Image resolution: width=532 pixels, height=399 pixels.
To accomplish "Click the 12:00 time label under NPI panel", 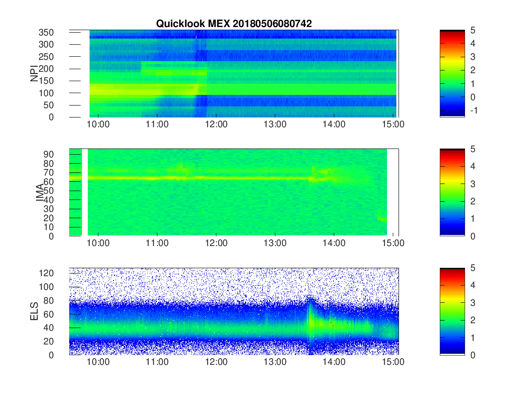I will tap(216, 124).
